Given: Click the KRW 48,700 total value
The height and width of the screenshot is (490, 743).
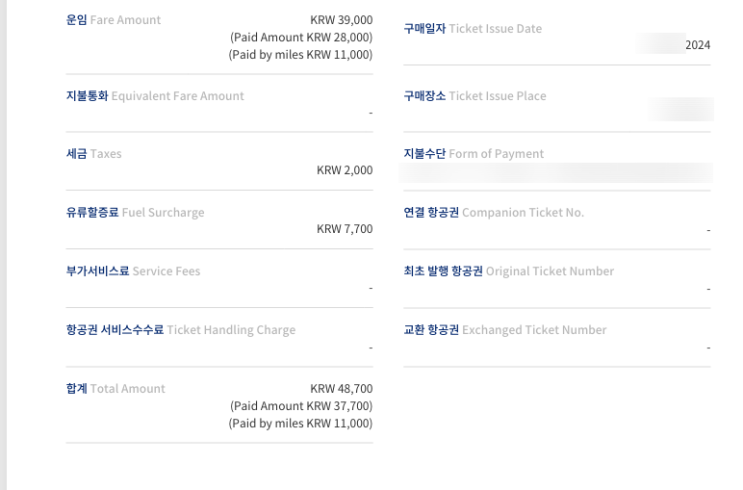Looking at the screenshot, I should pyautogui.click(x=341, y=389).
